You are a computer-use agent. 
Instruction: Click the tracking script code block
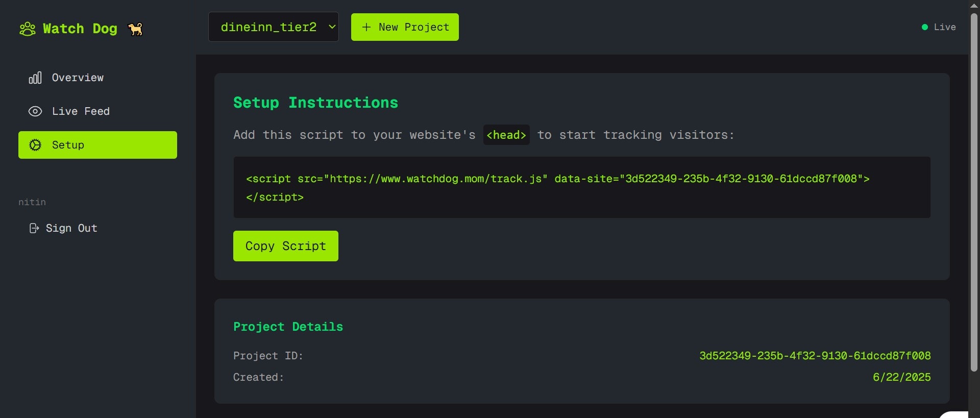pos(582,187)
